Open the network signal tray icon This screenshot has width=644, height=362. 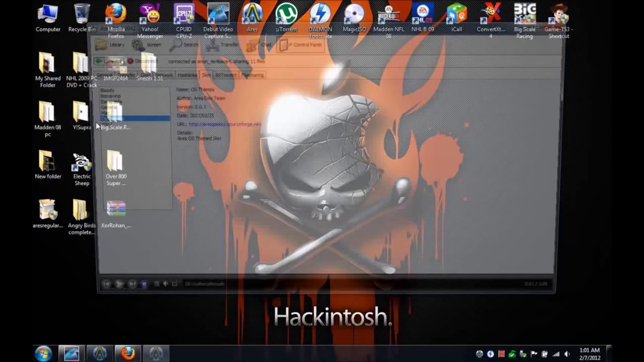point(556,354)
